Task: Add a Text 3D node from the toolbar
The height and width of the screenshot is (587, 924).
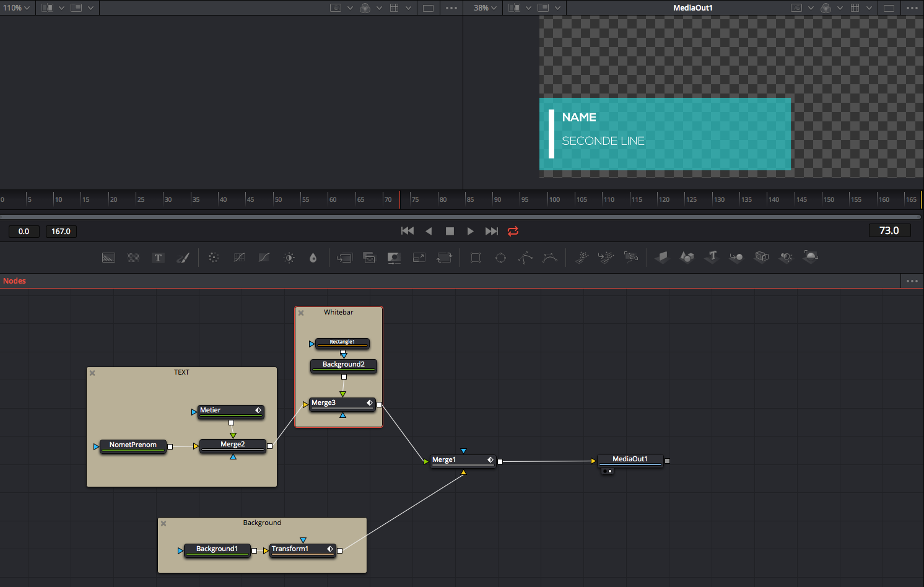Action: (712, 257)
